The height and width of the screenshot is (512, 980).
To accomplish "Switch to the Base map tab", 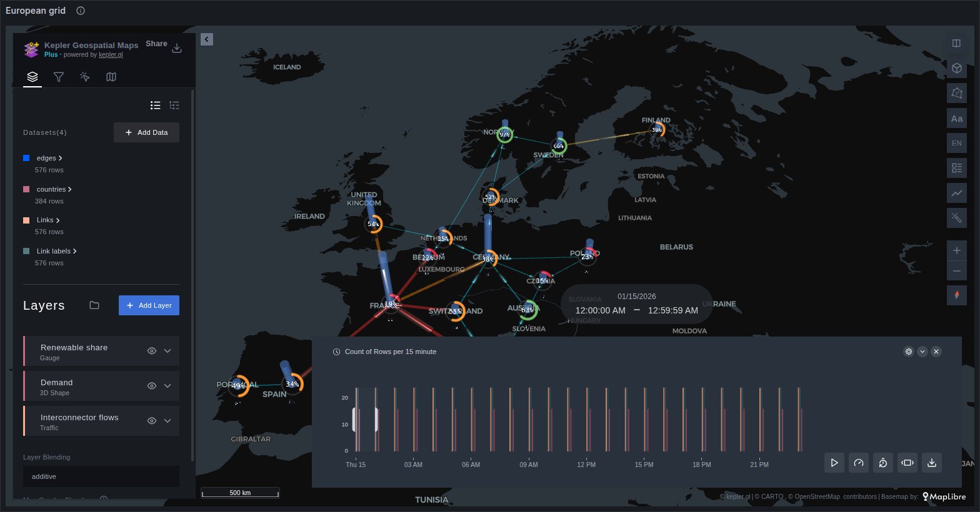I will click(x=111, y=77).
